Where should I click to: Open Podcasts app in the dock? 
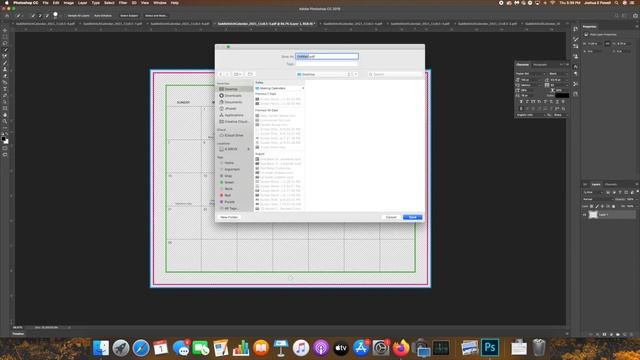[321, 348]
